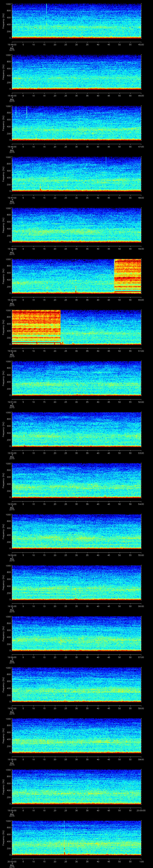Click the 1:00 end label of the last panel

click(x=141, y=861)
